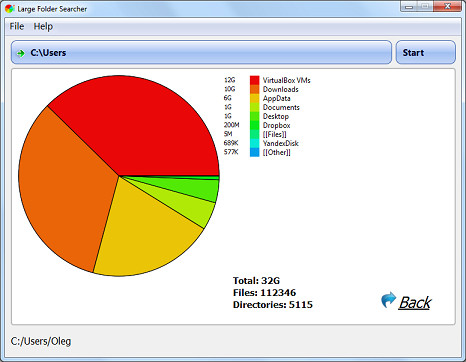Click the Total: 32G text
Image resolution: width=466 pixels, height=362 pixels.
click(256, 280)
